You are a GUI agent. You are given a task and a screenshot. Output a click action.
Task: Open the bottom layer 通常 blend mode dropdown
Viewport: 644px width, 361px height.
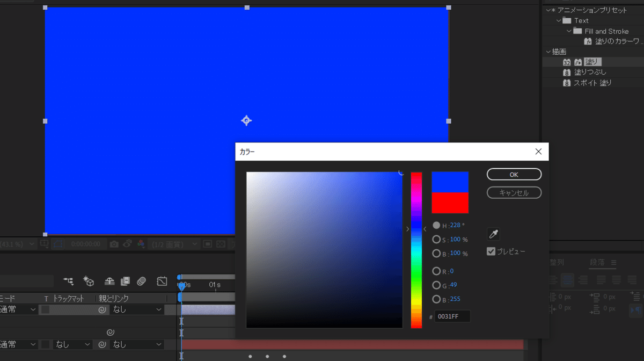point(18,344)
